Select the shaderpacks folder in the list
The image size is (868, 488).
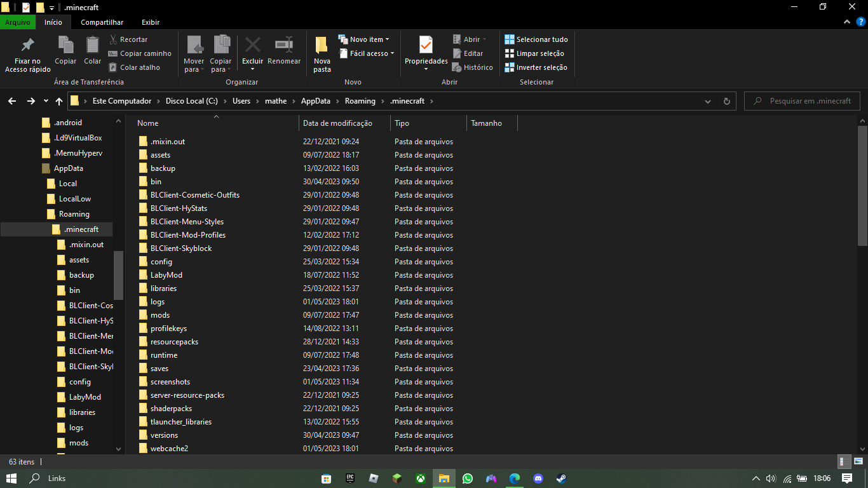tap(171, 409)
